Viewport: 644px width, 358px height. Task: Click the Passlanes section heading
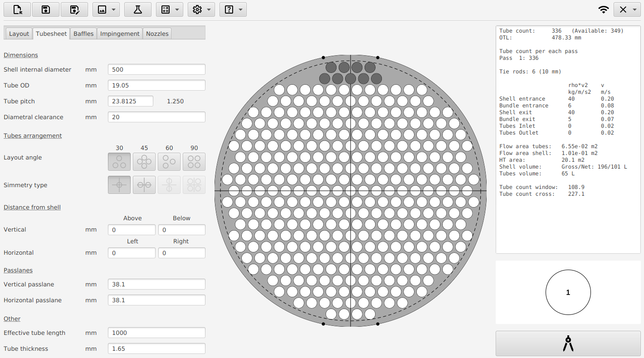(x=18, y=270)
